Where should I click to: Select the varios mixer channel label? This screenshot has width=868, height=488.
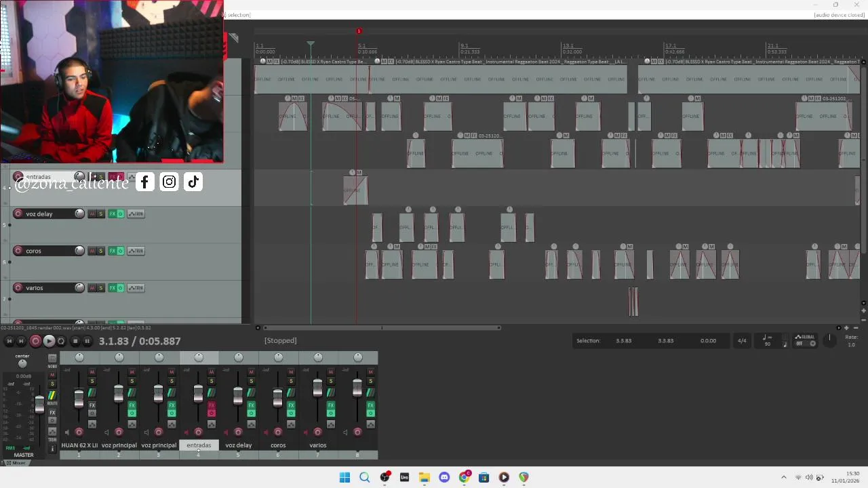click(318, 445)
